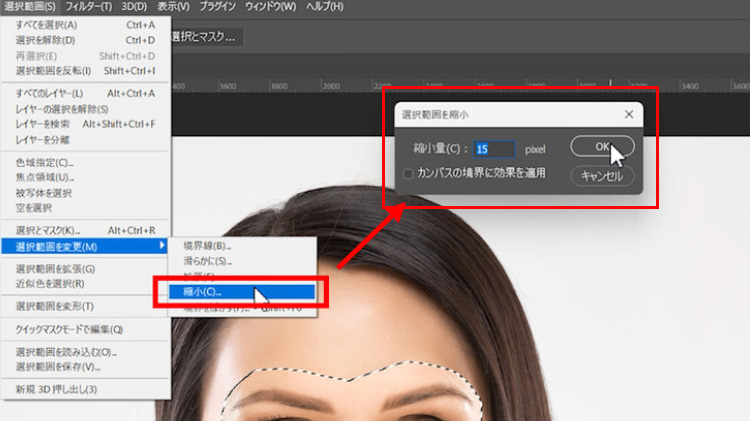Open the 表示(V) menu
The height and width of the screenshot is (421, 750).
coord(177,7)
